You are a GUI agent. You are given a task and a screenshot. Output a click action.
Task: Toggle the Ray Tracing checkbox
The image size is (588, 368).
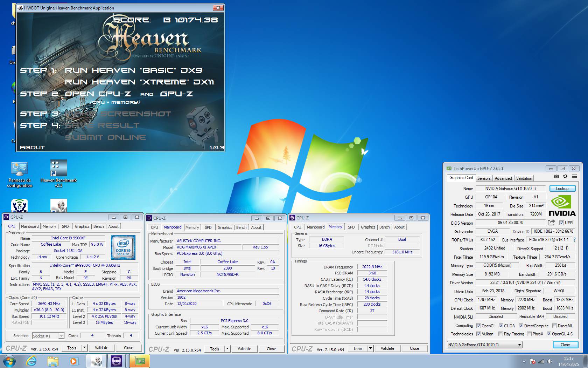(500, 334)
